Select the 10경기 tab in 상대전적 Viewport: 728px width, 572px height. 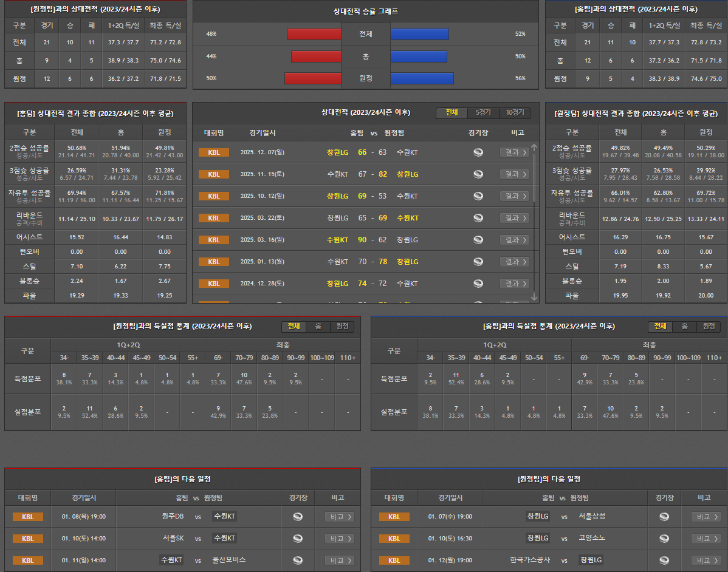(515, 113)
